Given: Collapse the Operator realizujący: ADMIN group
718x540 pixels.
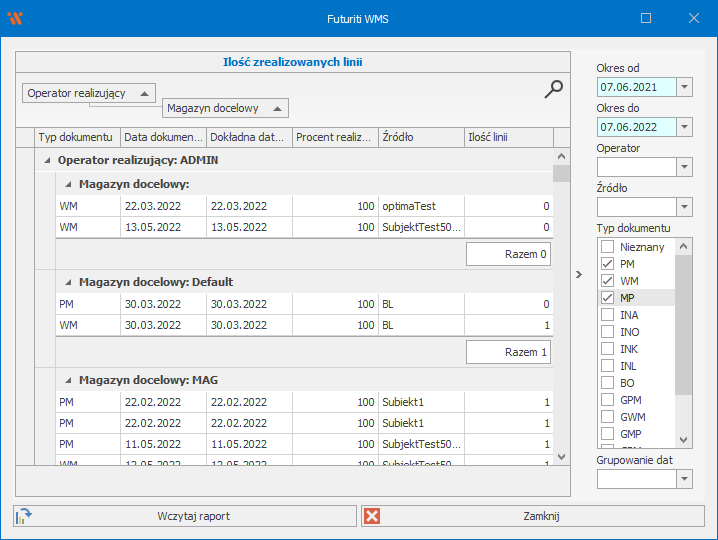Looking at the screenshot, I should coord(47,160).
